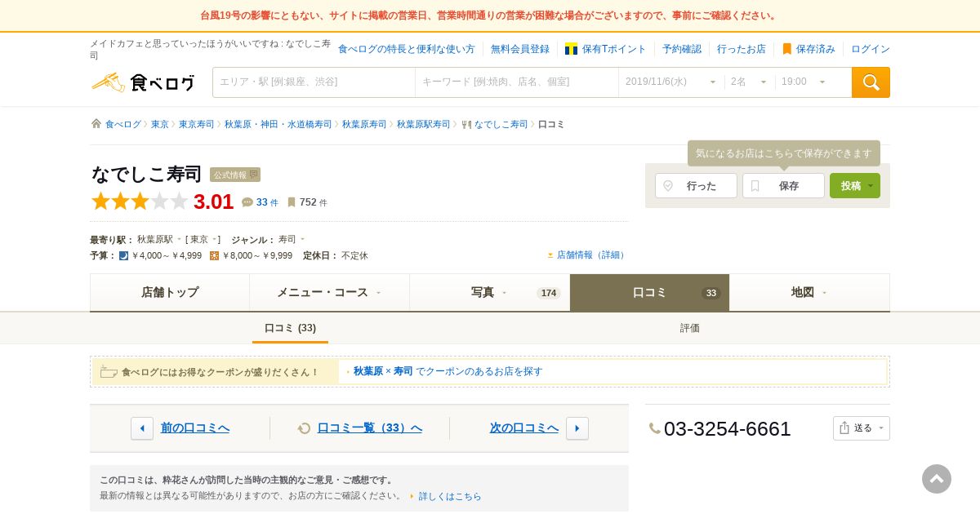The height and width of the screenshot is (514, 980).
Task: Click the scroll-to-top round arrow button
Action: [937, 479]
